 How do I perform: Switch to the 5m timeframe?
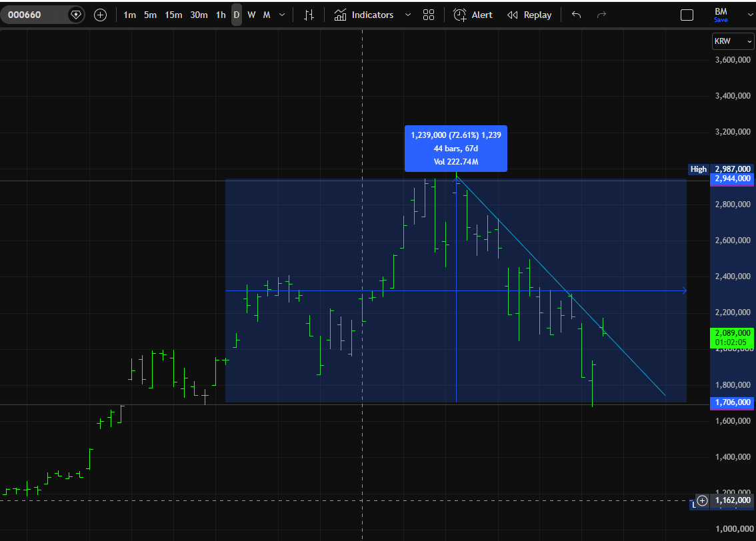click(x=151, y=15)
